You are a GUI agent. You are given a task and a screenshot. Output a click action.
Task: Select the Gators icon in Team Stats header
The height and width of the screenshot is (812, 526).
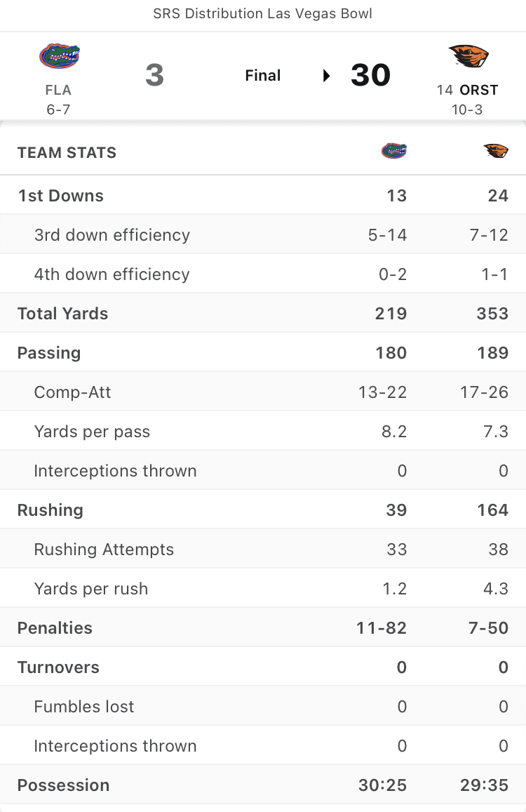(394, 151)
